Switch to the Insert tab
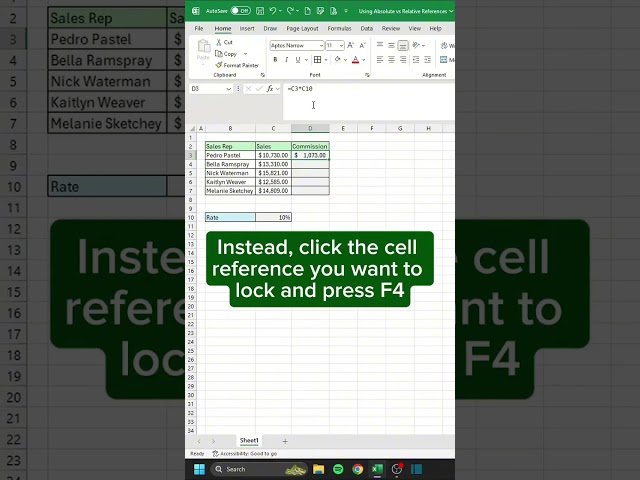Image resolution: width=640 pixels, height=480 pixels. tap(247, 29)
